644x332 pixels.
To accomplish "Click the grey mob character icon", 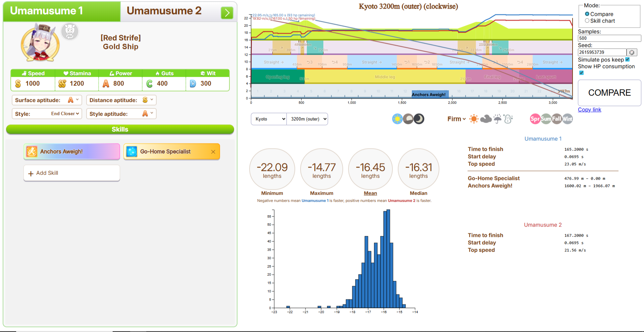I will coord(70,32).
